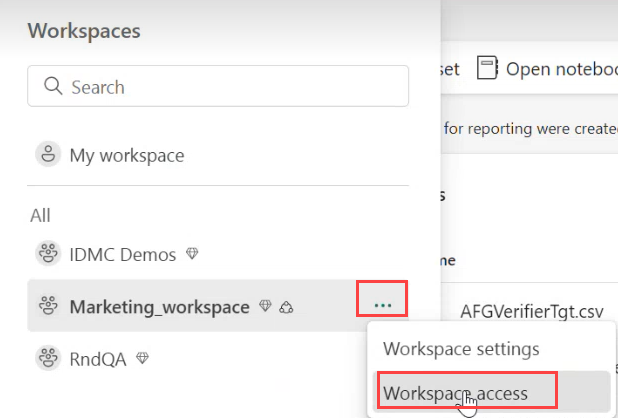Click the My workspace person icon
The width and height of the screenshot is (618, 418).
[48, 154]
